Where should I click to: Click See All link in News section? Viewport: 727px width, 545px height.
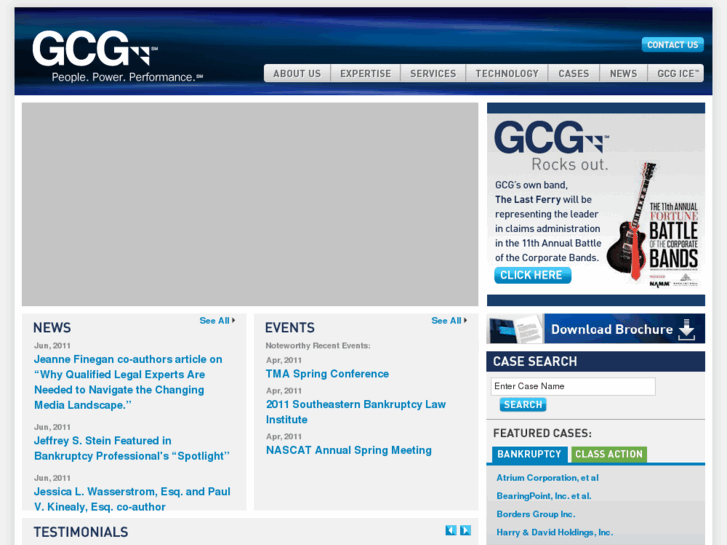point(217,321)
